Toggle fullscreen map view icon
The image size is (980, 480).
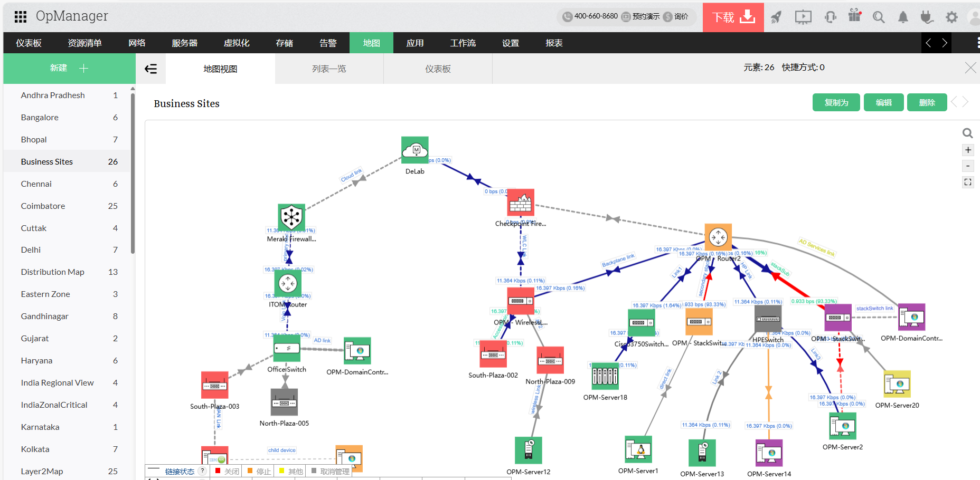tap(968, 182)
